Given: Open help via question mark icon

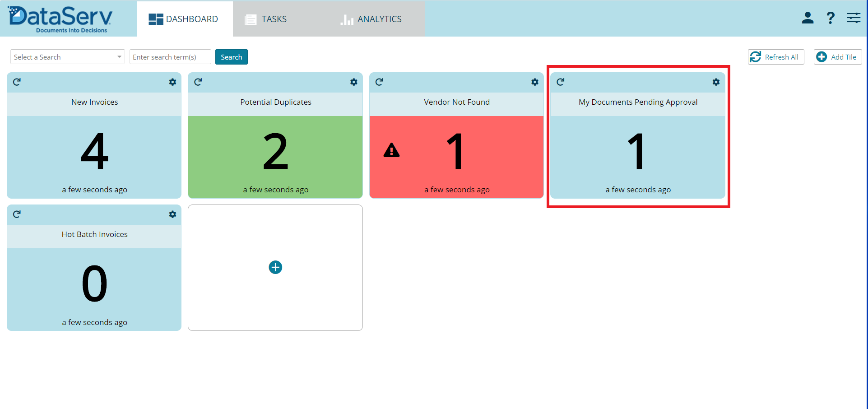Looking at the screenshot, I should click(830, 18).
